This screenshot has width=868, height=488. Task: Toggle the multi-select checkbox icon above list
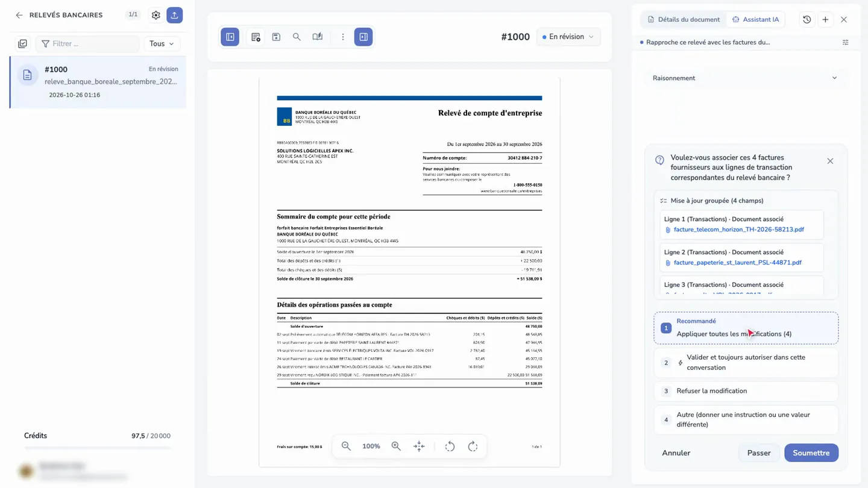point(23,43)
